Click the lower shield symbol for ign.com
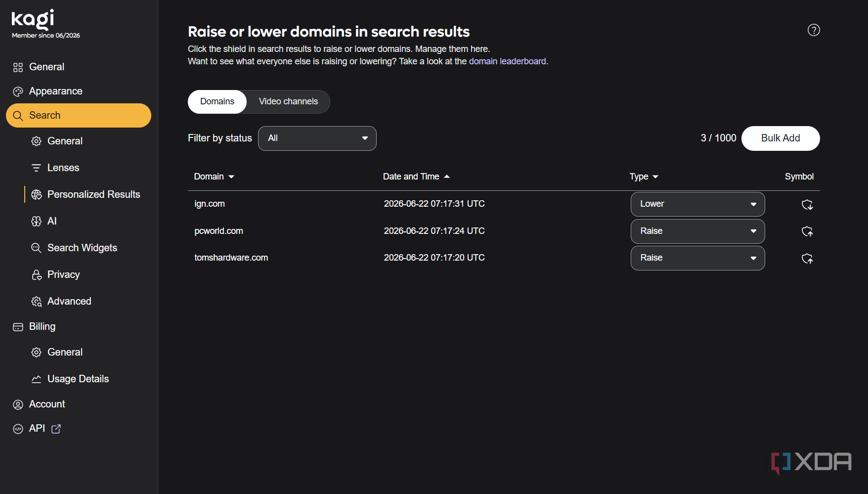This screenshot has width=868, height=494. coord(807,205)
